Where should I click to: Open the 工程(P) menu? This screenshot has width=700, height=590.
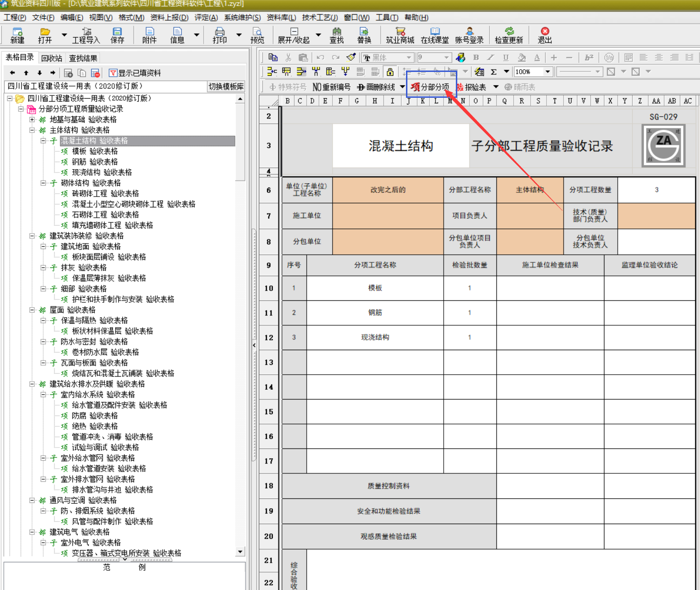point(15,17)
